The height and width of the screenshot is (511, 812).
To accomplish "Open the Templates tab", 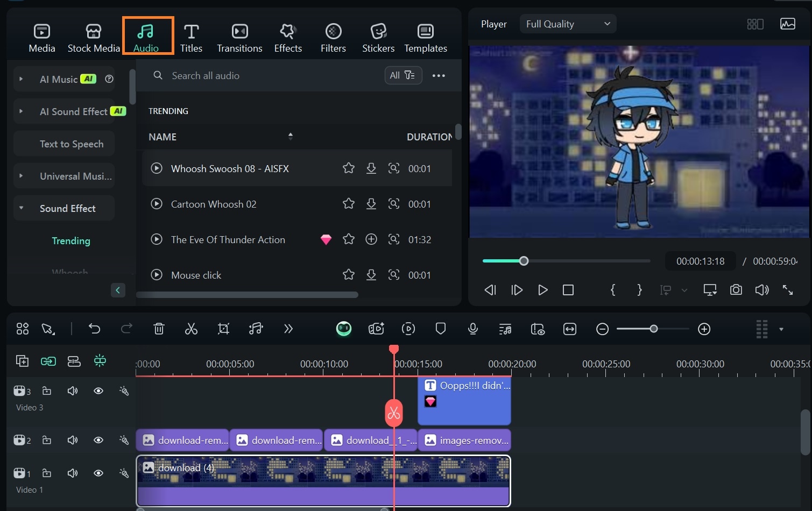I will [426, 38].
